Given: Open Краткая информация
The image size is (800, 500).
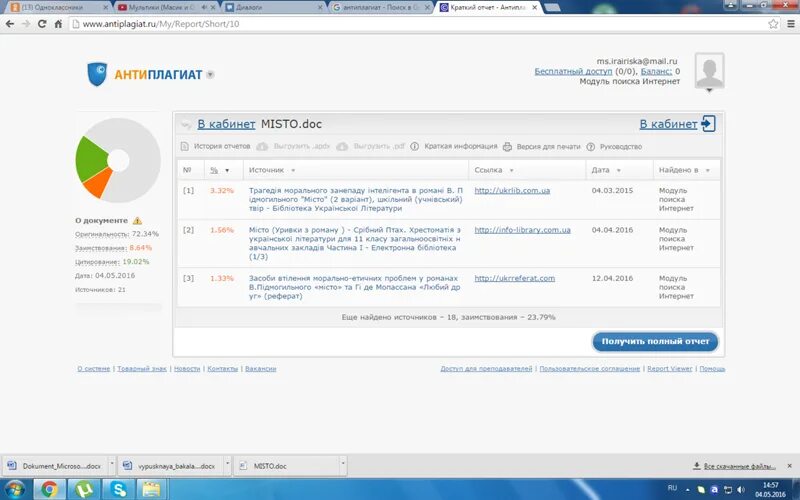Looking at the screenshot, I should [x=461, y=146].
